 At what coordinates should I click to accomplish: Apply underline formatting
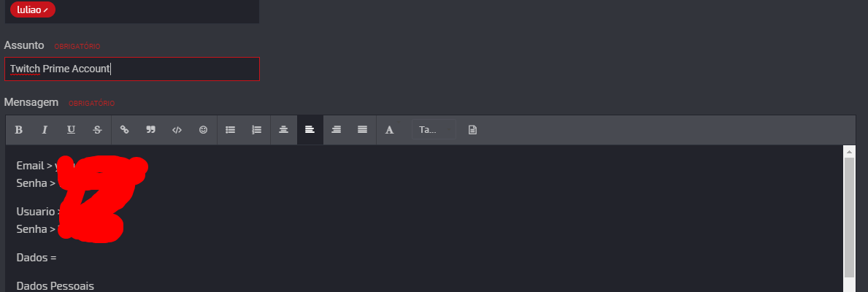[x=71, y=130]
